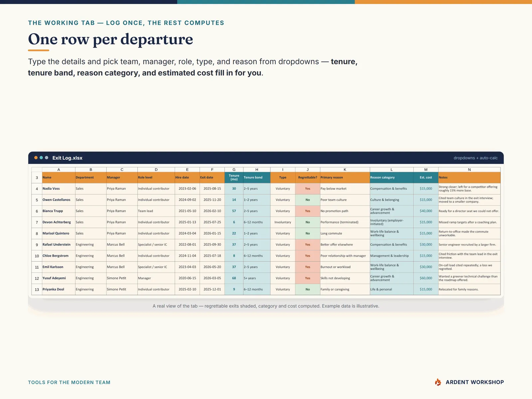Click Regrettable Yes cell for Yusuf Adeyemi
This screenshot has width=532, height=399.
(308, 278)
